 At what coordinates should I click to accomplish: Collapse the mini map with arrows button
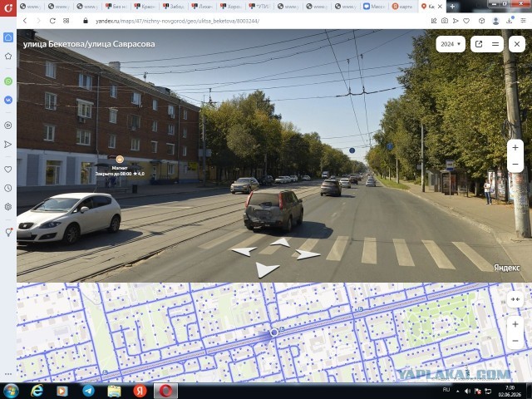click(515, 299)
